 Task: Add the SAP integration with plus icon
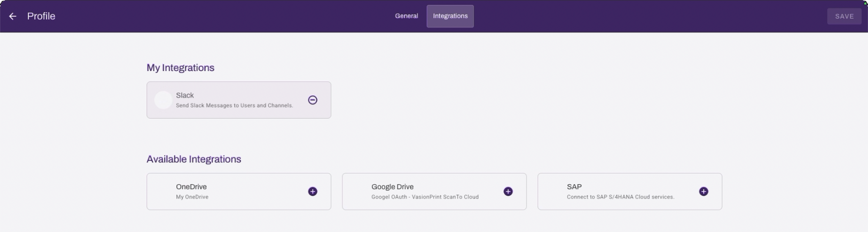[x=703, y=191]
